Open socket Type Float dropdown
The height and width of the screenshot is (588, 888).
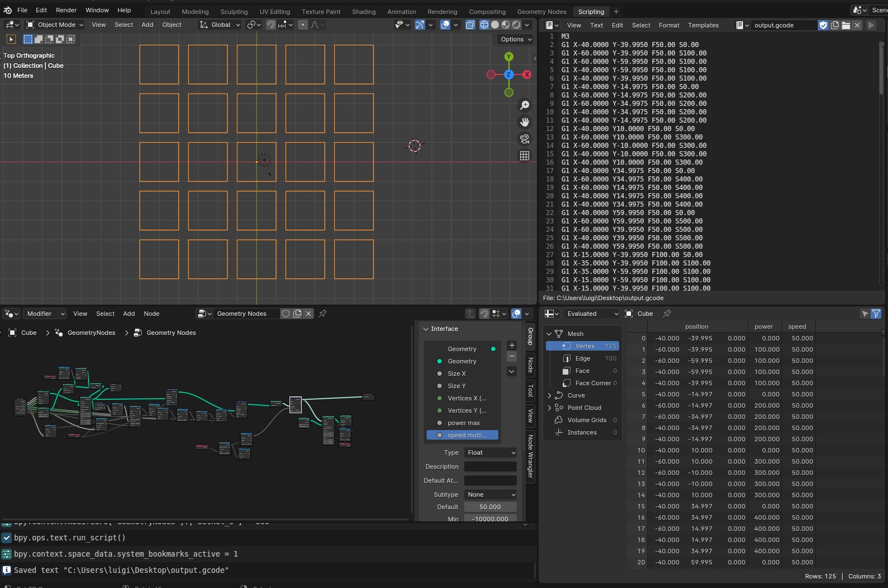pyautogui.click(x=490, y=452)
